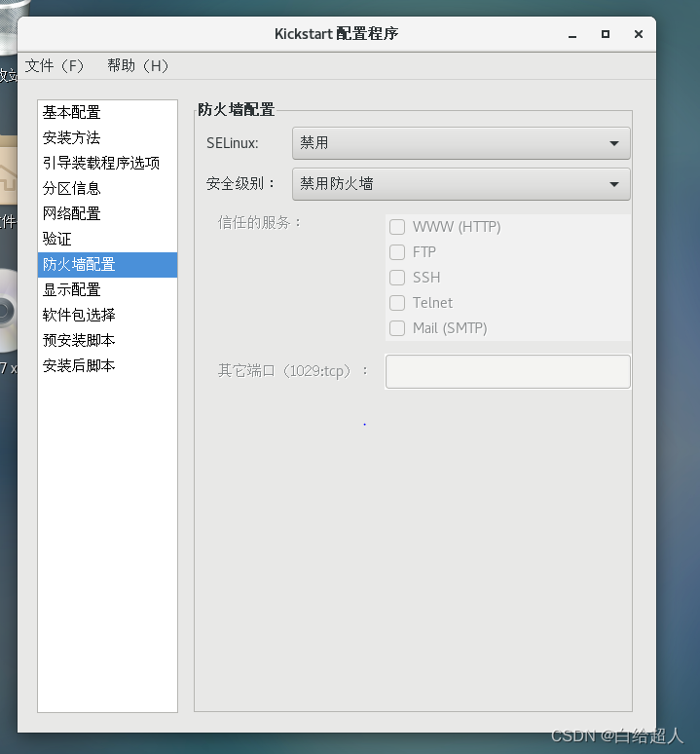Toggle the WWW (HTTP) checkbox

pos(397,227)
